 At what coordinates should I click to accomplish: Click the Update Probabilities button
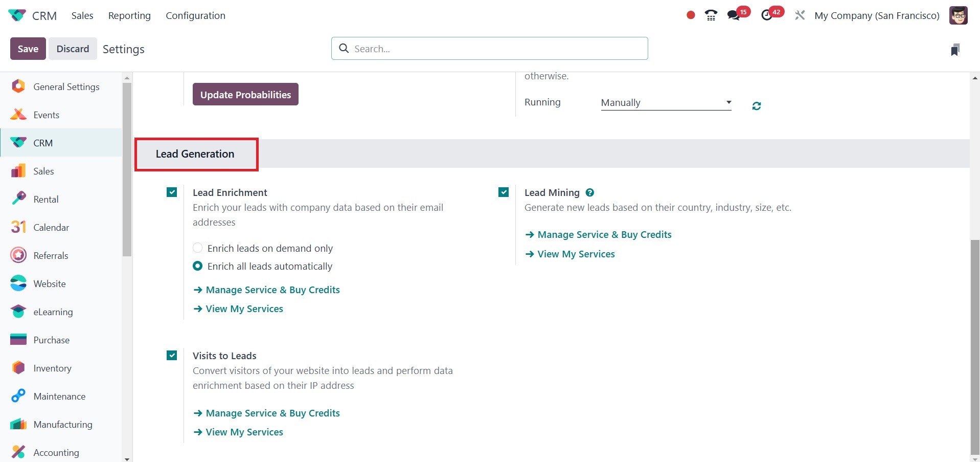(x=245, y=95)
